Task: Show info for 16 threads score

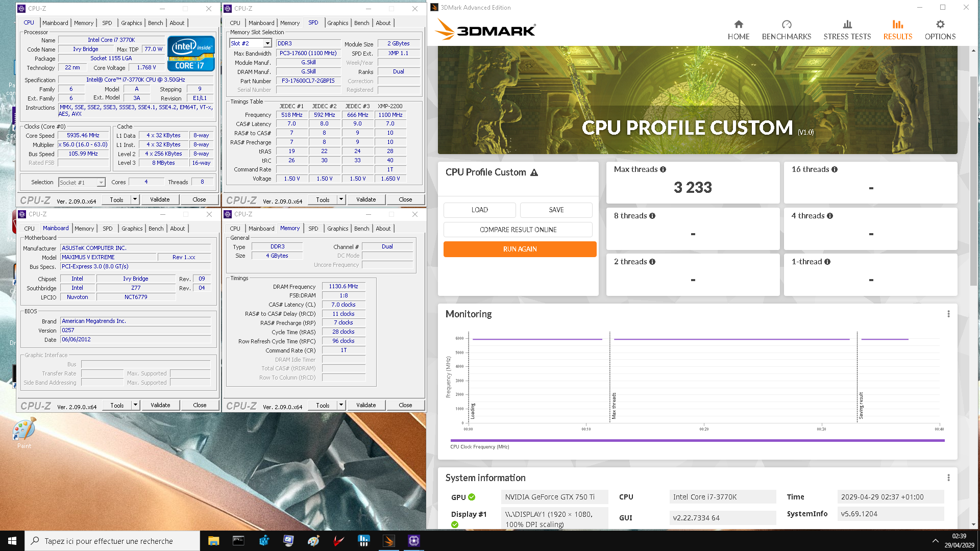Action: (x=834, y=169)
